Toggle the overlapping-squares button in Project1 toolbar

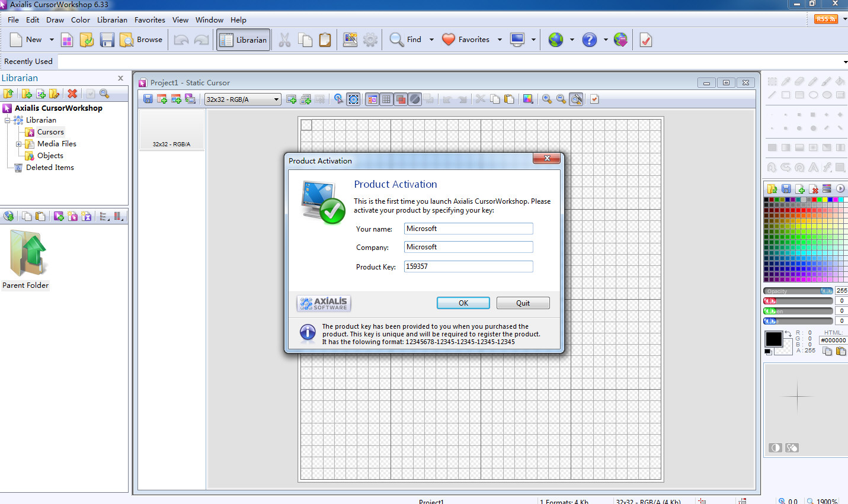click(401, 99)
